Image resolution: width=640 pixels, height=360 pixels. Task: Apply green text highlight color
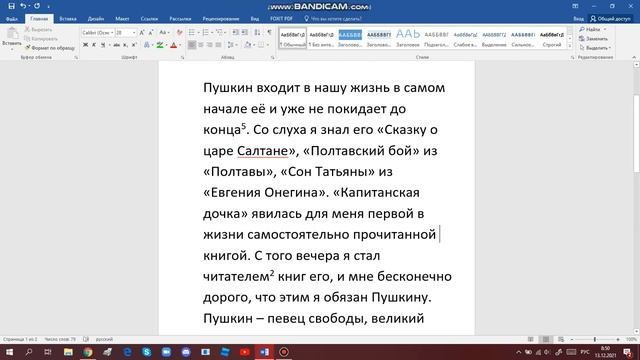(160, 45)
